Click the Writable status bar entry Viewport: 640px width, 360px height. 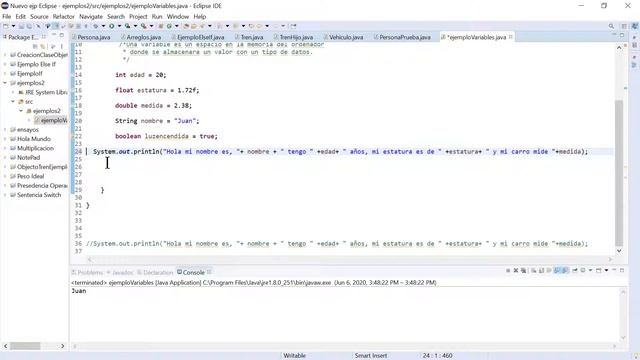coord(294,356)
